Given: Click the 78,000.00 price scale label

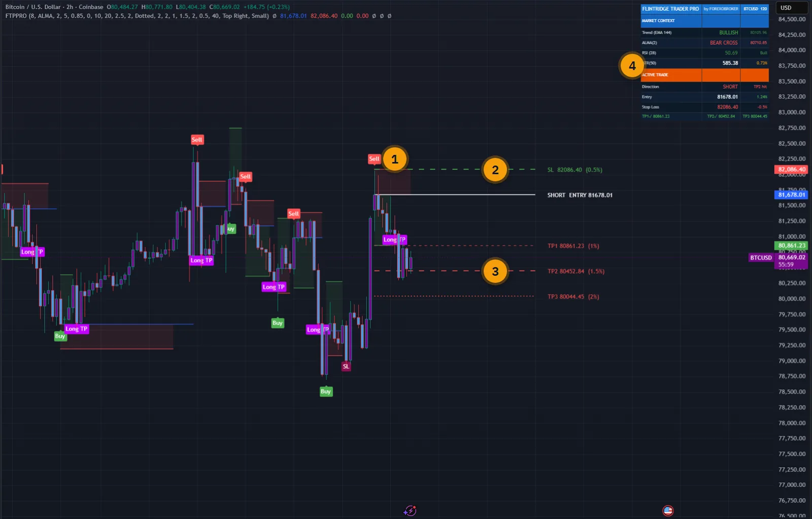Looking at the screenshot, I should (792, 423).
